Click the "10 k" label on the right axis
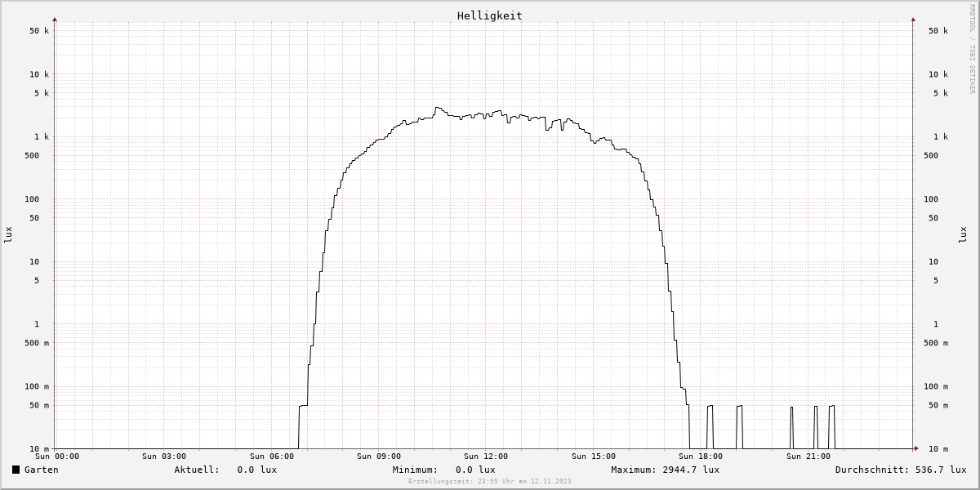 [938, 74]
